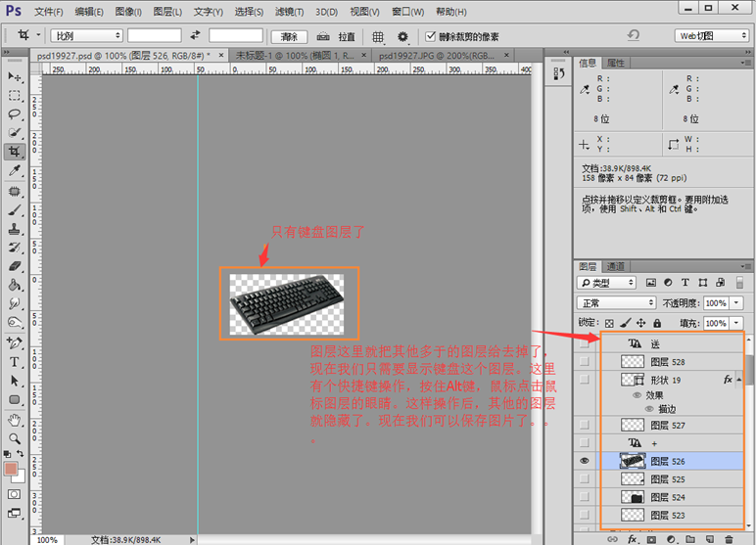Select the Hand tool
The width and height of the screenshot is (756, 545).
(x=15, y=420)
